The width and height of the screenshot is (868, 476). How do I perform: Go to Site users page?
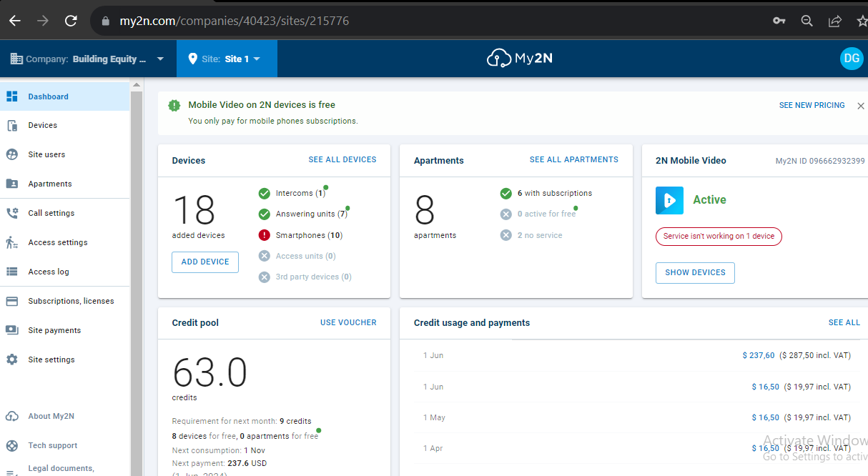64,154
